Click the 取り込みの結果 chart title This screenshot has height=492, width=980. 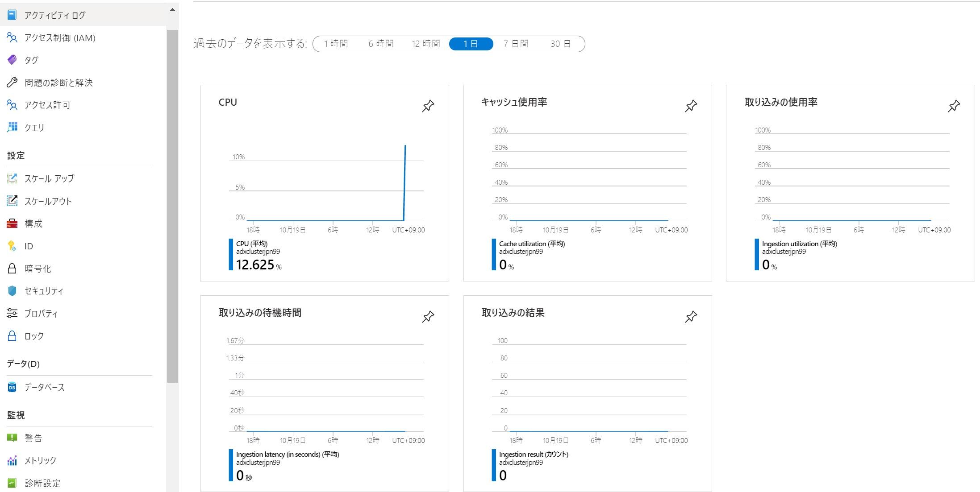click(513, 313)
